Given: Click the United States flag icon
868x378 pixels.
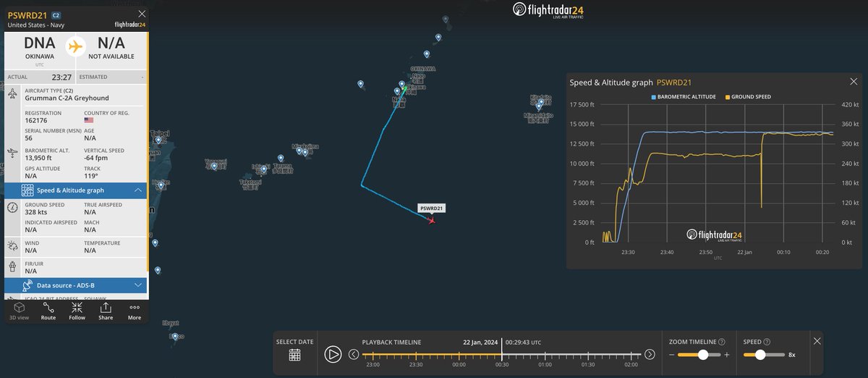Looking at the screenshot, I should pyautogui.click(x=89, y=121).
